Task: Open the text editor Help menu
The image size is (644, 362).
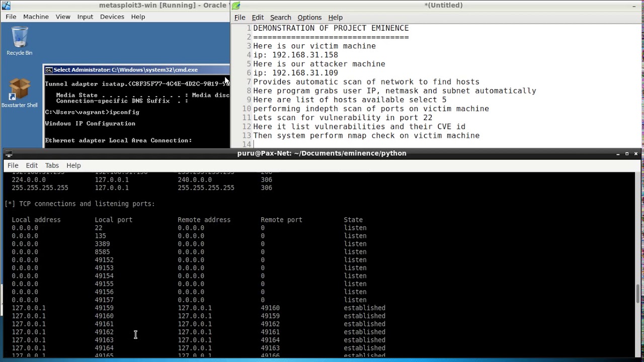Action: pyautogui.click(x=335, y=17)
